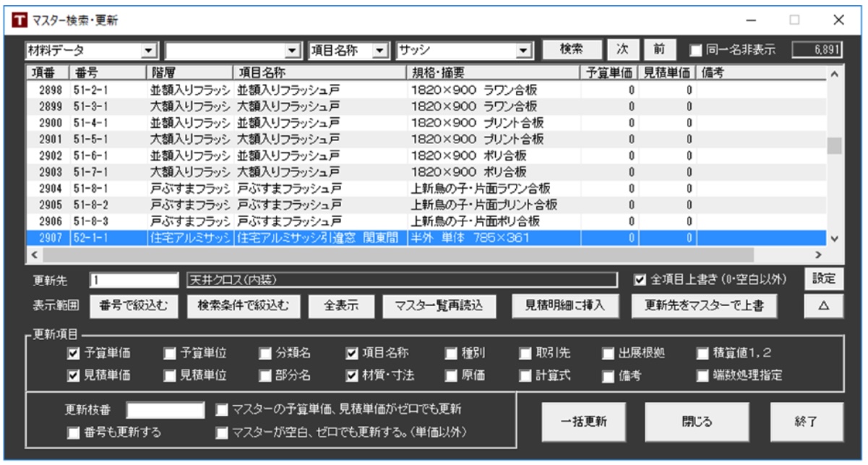This screenshot has width=868, height=465.
Task: Click the 階層 column header
Action: [190, 72]
